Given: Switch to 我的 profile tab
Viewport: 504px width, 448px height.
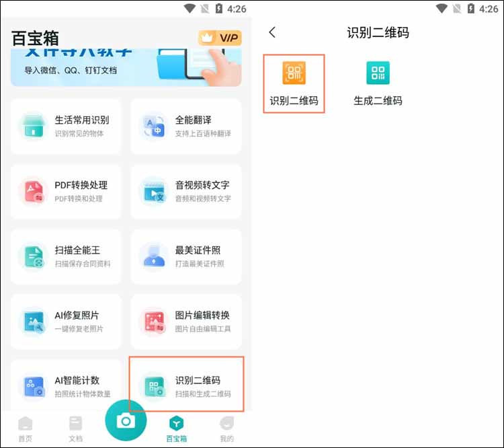Looking at the screenshot, I should 226,428.
